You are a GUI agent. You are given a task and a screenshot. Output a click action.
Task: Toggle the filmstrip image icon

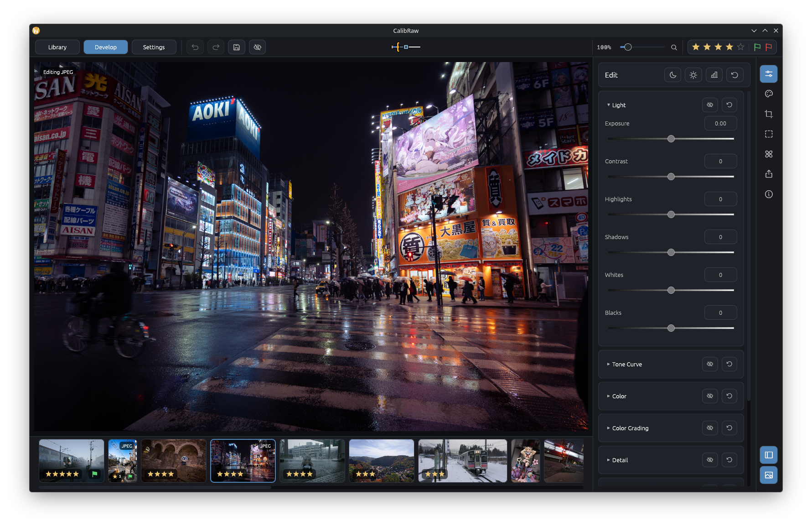[769, 475]
